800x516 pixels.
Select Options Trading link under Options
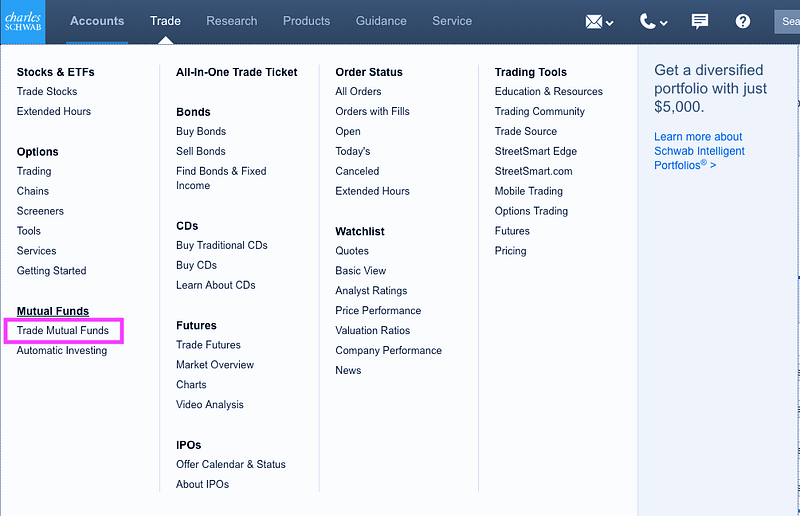coord(34,171)
